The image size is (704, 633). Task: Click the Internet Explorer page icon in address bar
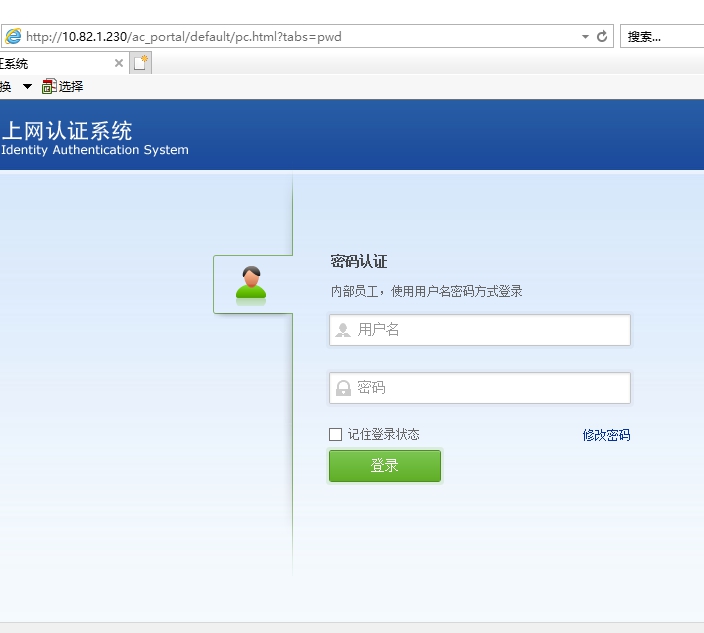click(13, 36)
